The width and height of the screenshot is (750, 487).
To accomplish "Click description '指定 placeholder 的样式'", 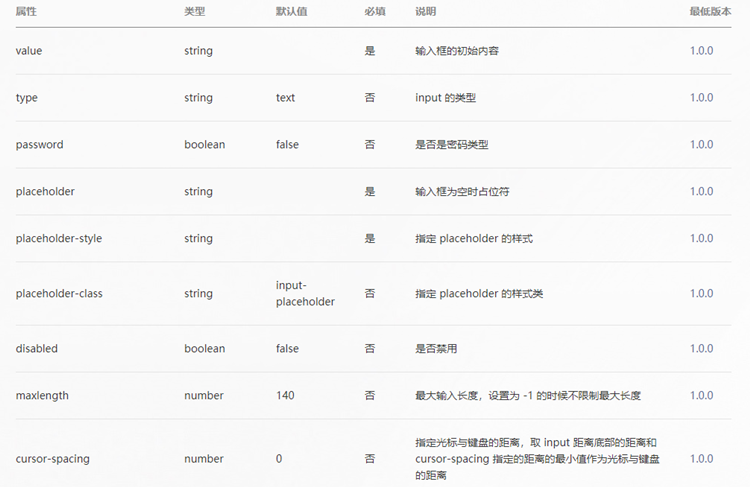I will click(474, 238).
